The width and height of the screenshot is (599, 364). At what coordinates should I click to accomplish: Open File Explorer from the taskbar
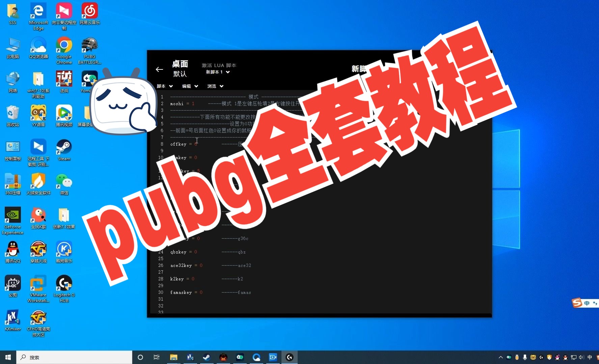click(173, 357)
